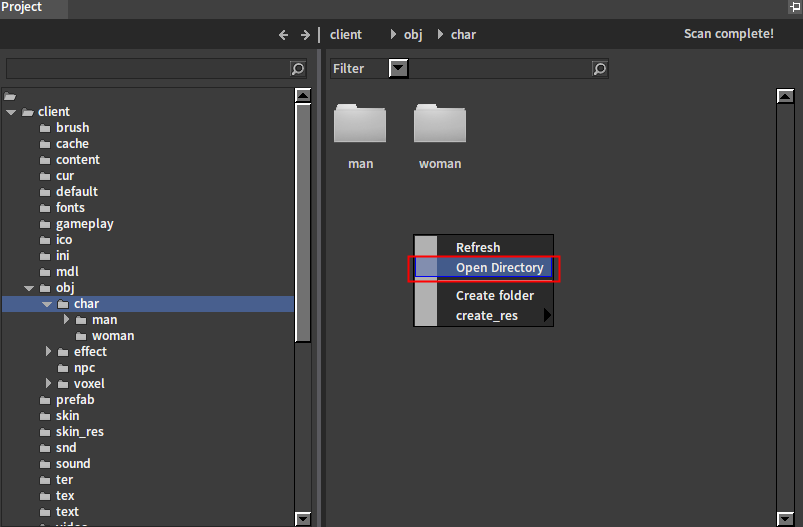
Task: Expand the effect folder node
Action: click(x=48, y=352)
